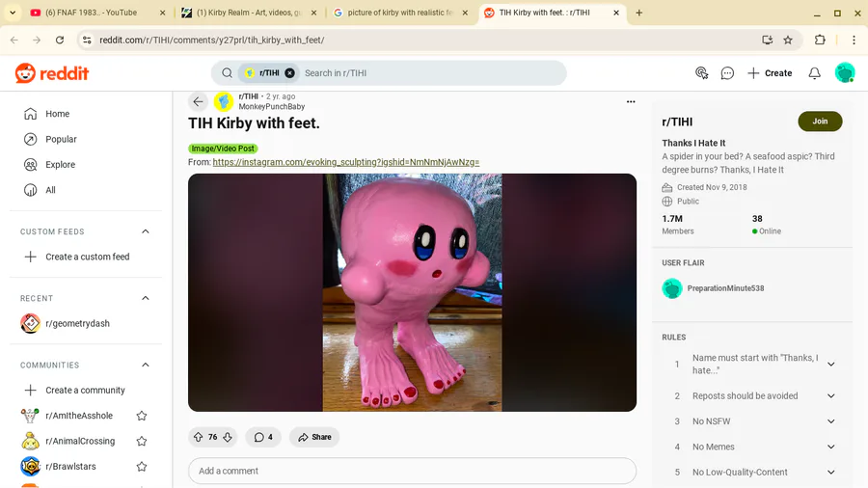
Task: Open MonkeyPunchBaby's profile
Action: coord(272,107)
